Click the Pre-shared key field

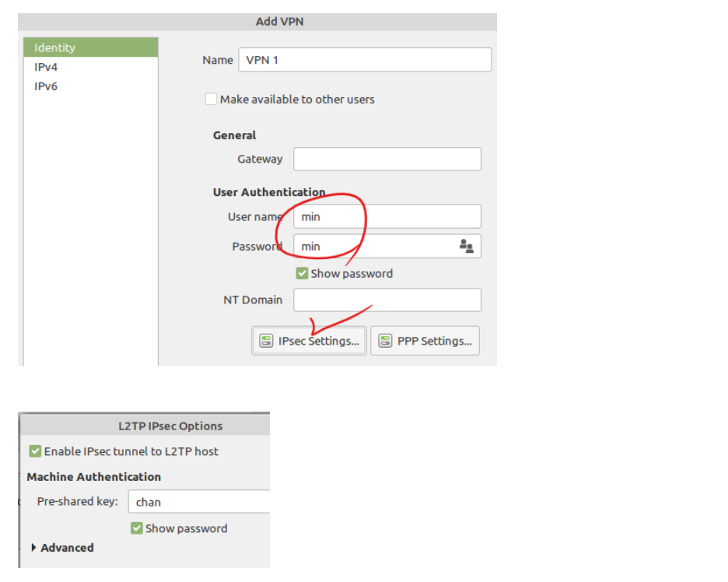click(200, 502)
